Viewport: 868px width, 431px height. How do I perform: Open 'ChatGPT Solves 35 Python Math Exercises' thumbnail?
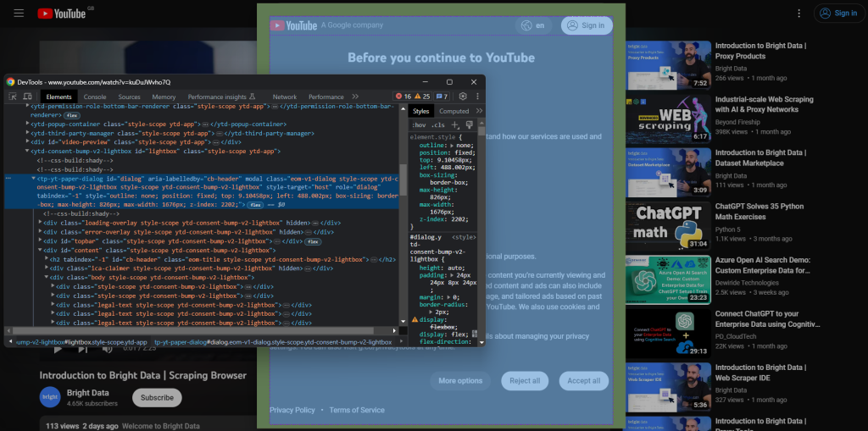(x=668, y=225)
